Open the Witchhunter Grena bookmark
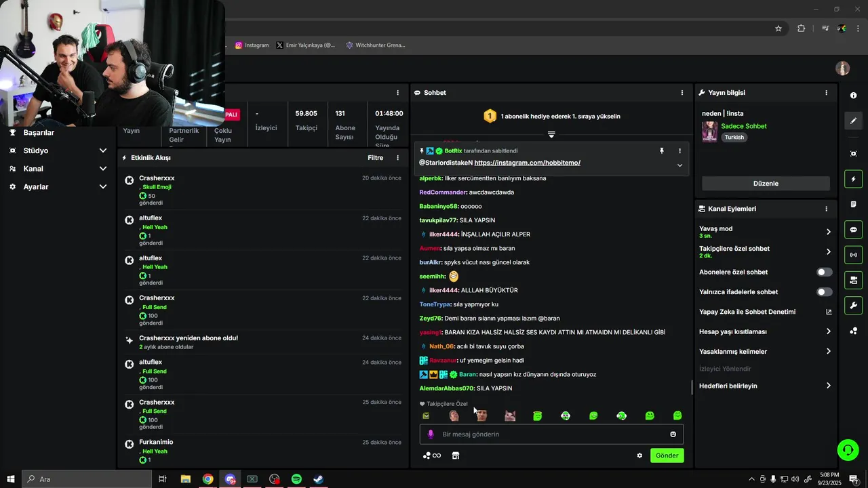Image resolution: width=868 pixels, height=488 pixels. [375, 45]
